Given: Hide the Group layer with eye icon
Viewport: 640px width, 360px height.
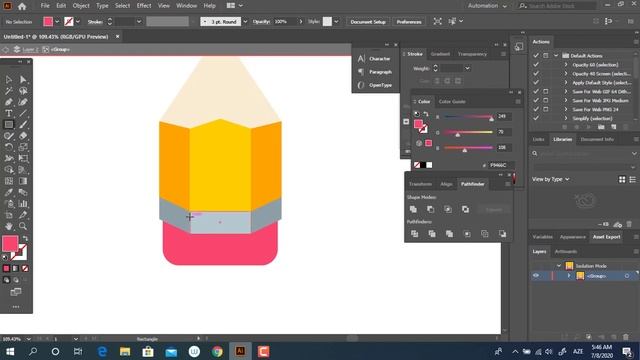Looking at the screenshot, I should (x=536, y=276).
